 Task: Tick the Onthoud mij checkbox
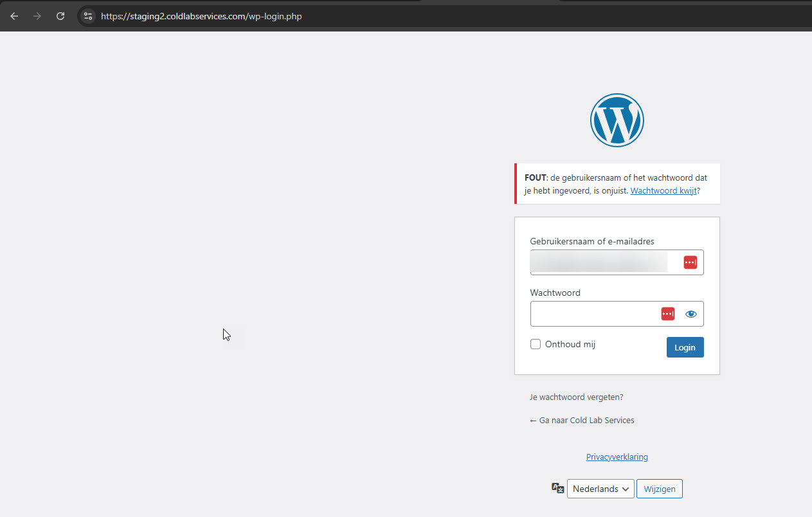click(536, 344)
